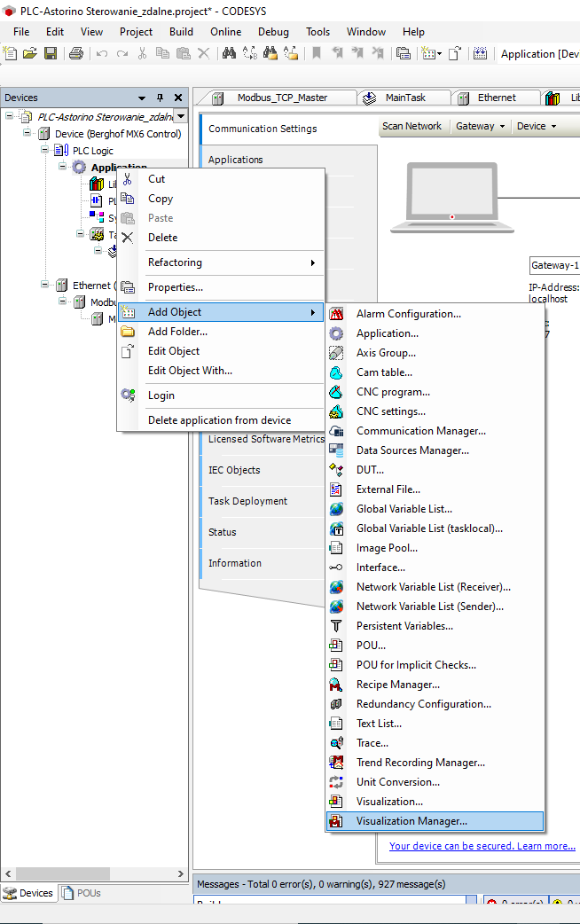Image resolution: width=580 pixels, height=924 pixels.
Task: Select Network Variable List (Sender)... entry
Action: [435, 607]
